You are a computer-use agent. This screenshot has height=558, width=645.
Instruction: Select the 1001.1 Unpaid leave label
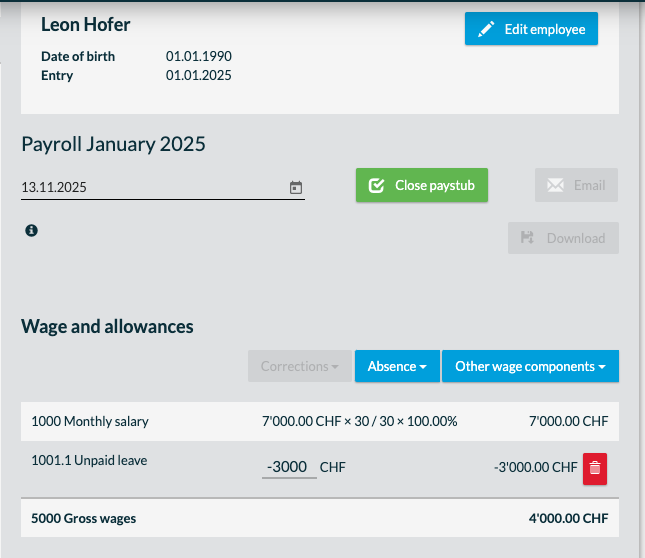[89, 460]
